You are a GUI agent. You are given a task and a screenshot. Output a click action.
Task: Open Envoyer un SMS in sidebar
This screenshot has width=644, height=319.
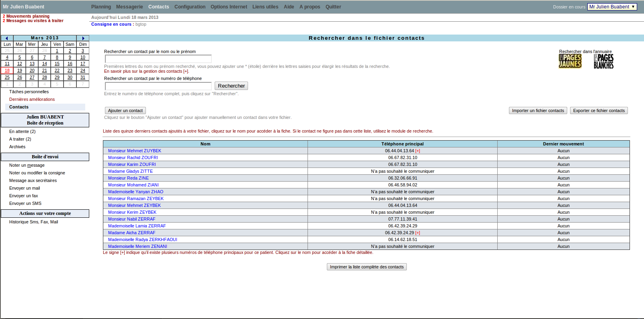(25, 203)
